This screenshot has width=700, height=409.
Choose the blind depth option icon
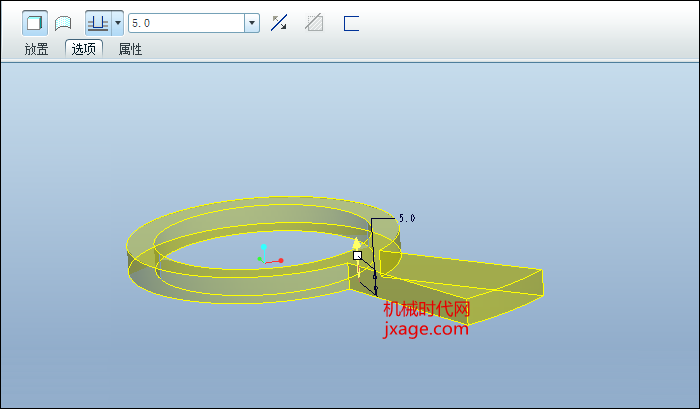pyautogui.click(x=98, y=23)
